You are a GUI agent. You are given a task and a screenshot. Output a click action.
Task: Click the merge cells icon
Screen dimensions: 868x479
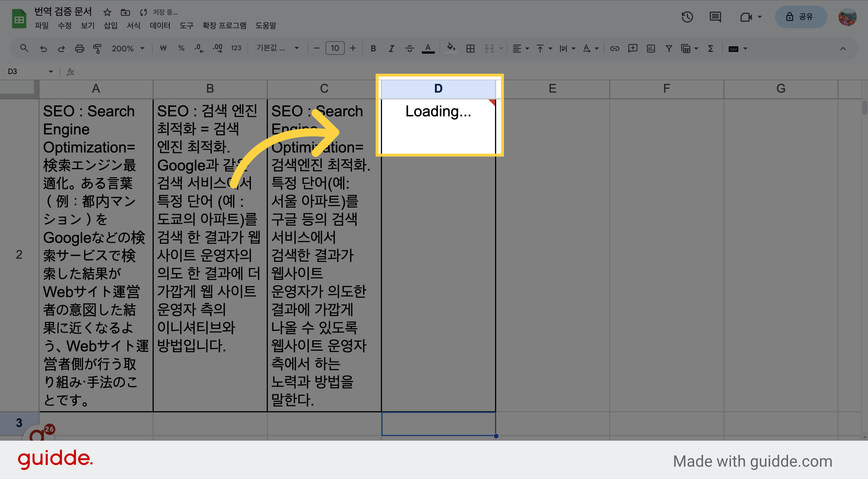tap(489, 49)
